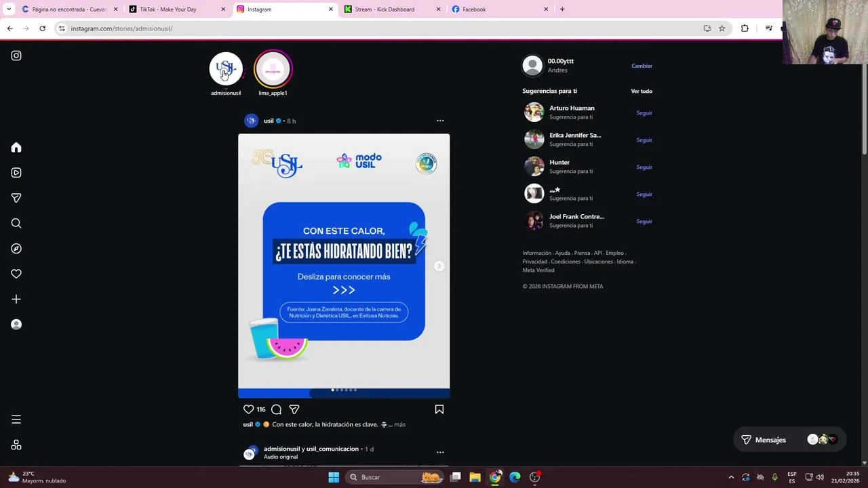Like the usil post heart icon
Viewport: 868px width, 488px height.
point(248,409)
